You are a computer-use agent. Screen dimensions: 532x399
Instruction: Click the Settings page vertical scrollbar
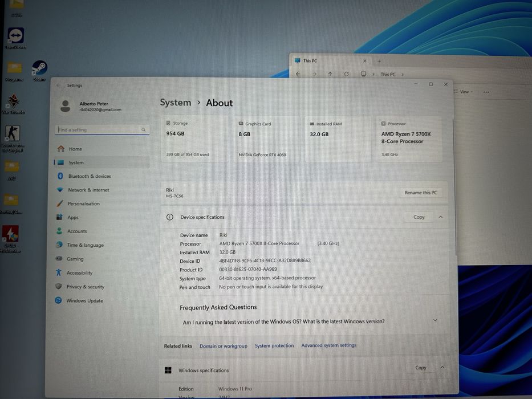coord(456,187)
